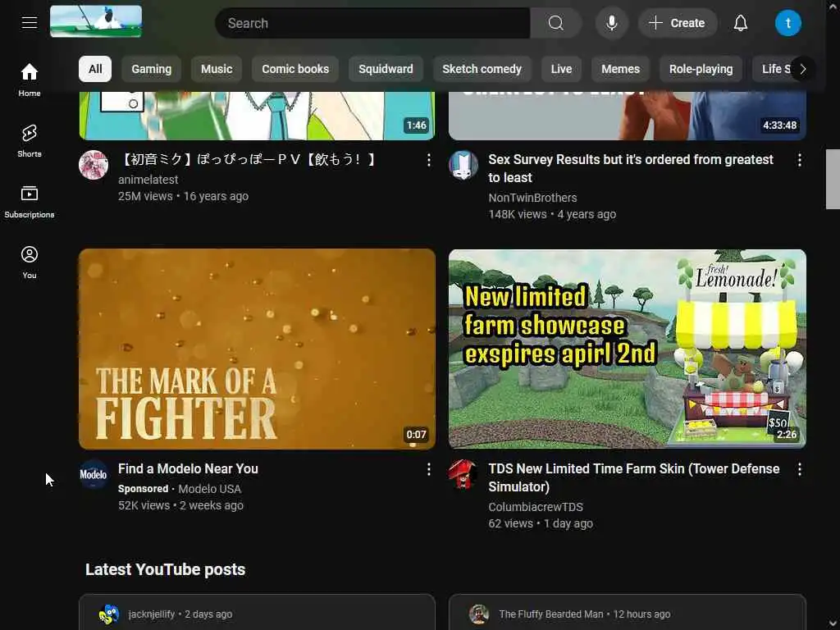Select the Comic books filter chip
Image resolution: width=840 pixels, height=630 pixels.
295,69
